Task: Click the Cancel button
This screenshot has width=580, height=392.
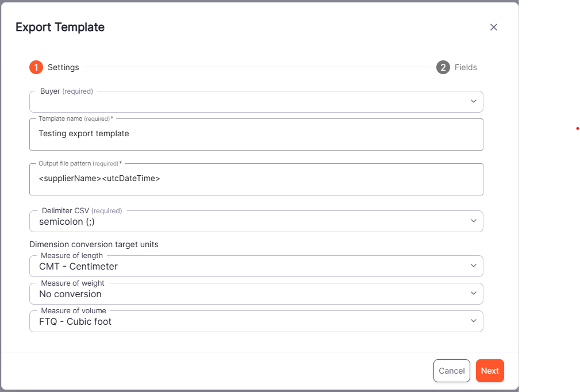Action: (452, 371)
